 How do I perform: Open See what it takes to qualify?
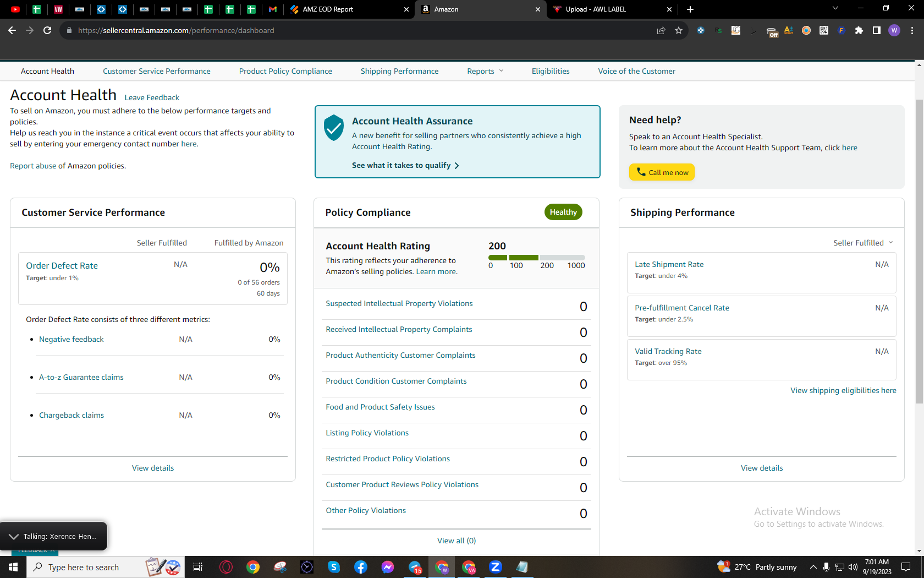coord(405,165)
